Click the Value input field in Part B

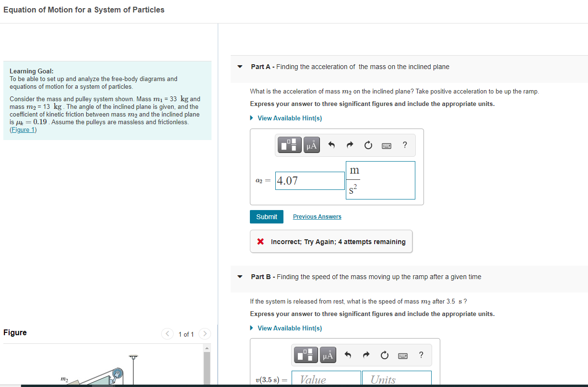tap(326, 378)
